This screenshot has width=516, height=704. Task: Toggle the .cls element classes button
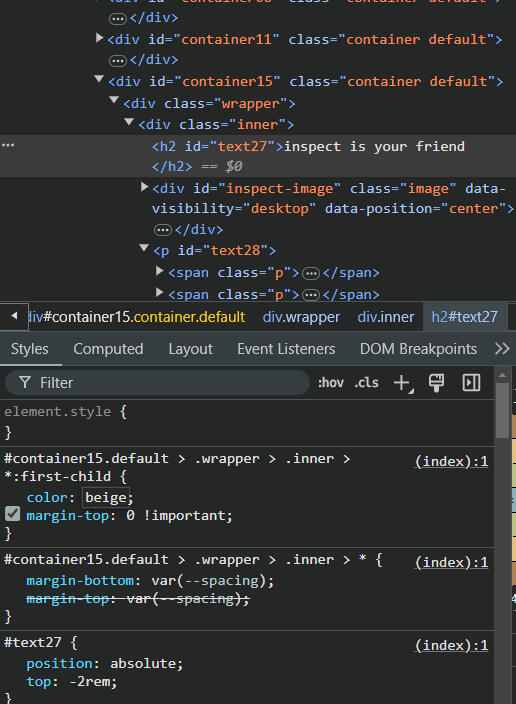(x=366, y=383)
